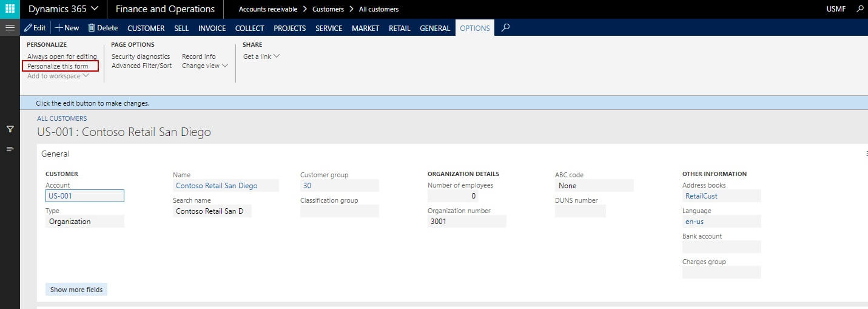Click the Number of employees field
The height and width of the screenshot is (309, 868).
[x=453, y=196]
